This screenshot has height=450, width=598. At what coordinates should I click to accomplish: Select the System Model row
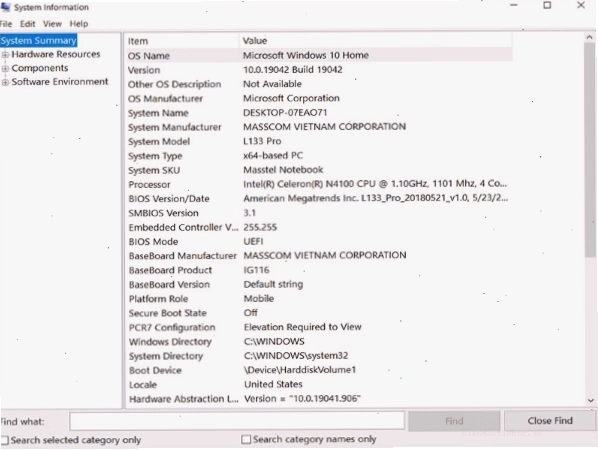[x=319, y=141]
